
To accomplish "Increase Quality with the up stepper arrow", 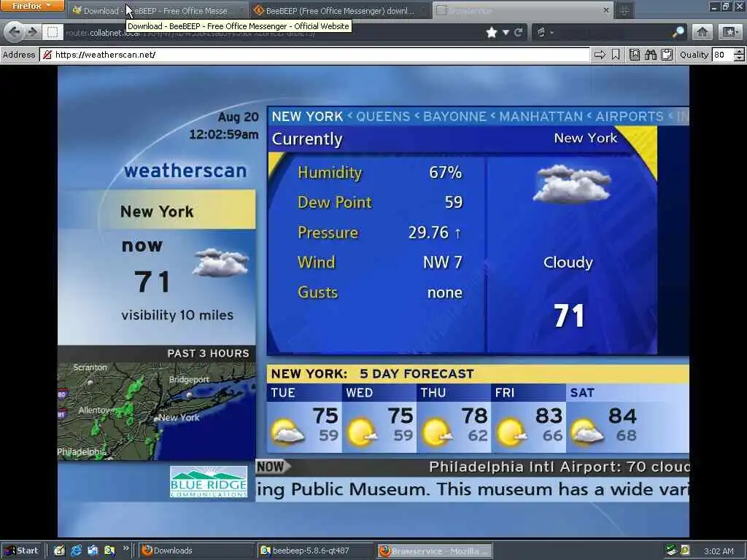I will 739,52.
